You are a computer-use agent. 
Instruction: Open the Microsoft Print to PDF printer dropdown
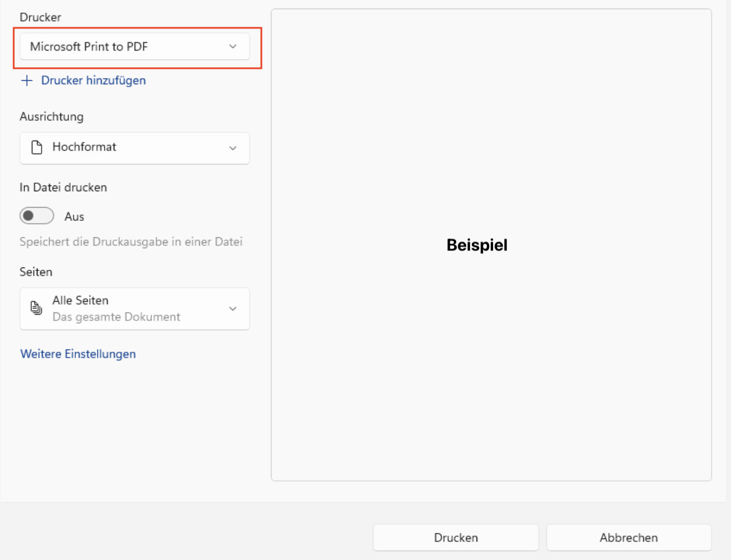(135, 47)
